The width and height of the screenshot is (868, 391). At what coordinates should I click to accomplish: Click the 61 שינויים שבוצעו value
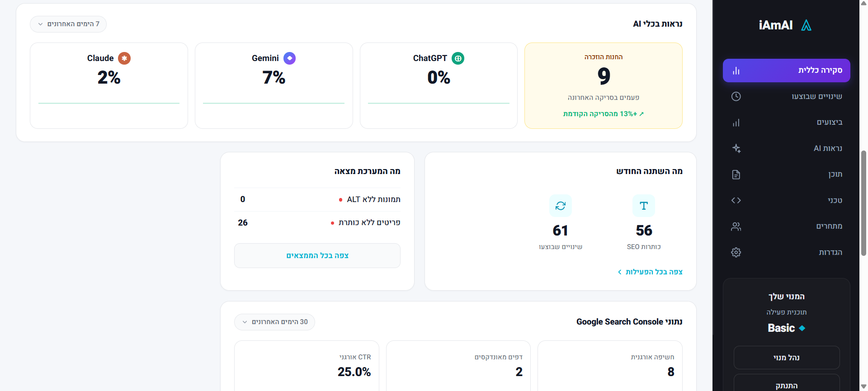(x=561, y=231)
